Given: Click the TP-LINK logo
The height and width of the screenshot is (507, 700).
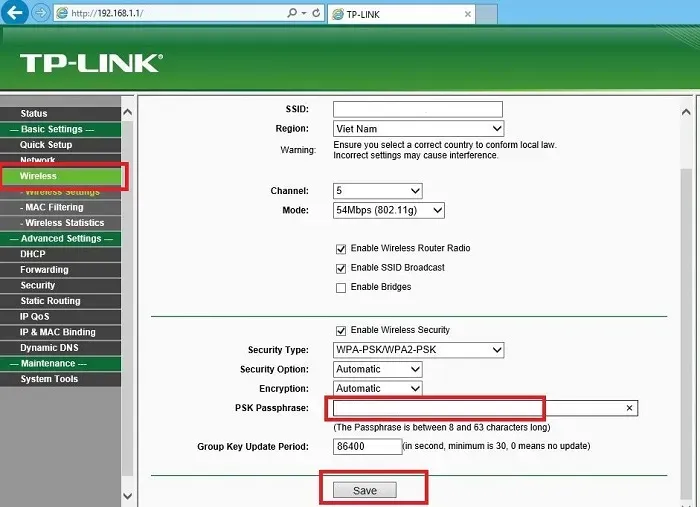Looking at the screenshot, I should point(92,63).
